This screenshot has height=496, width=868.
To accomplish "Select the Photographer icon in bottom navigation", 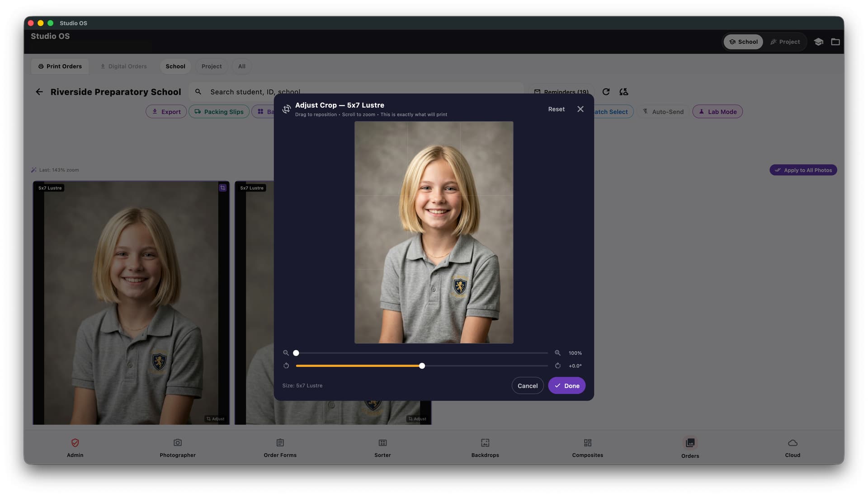I will coord(177,448).
